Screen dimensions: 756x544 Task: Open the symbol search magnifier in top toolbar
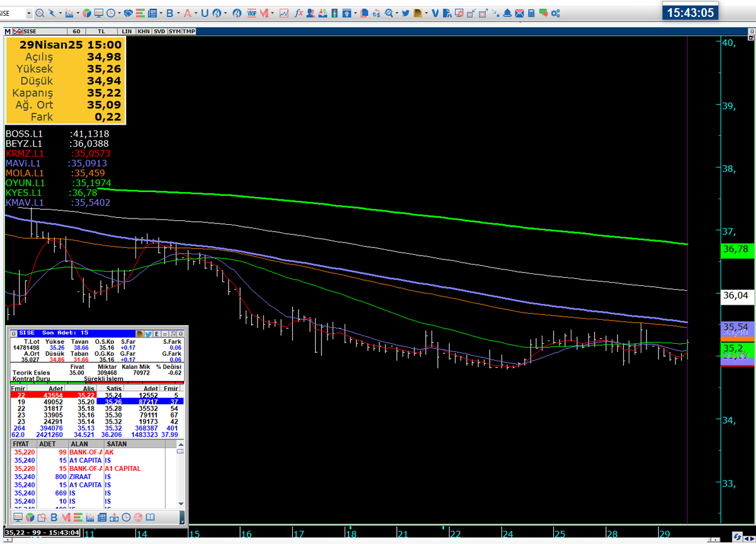click(39, 13)
